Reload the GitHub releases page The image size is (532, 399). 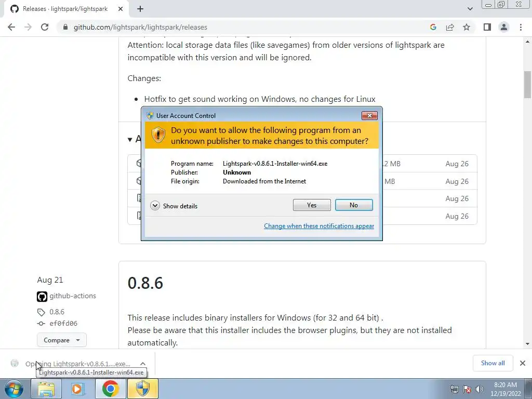tap(45, 27)
